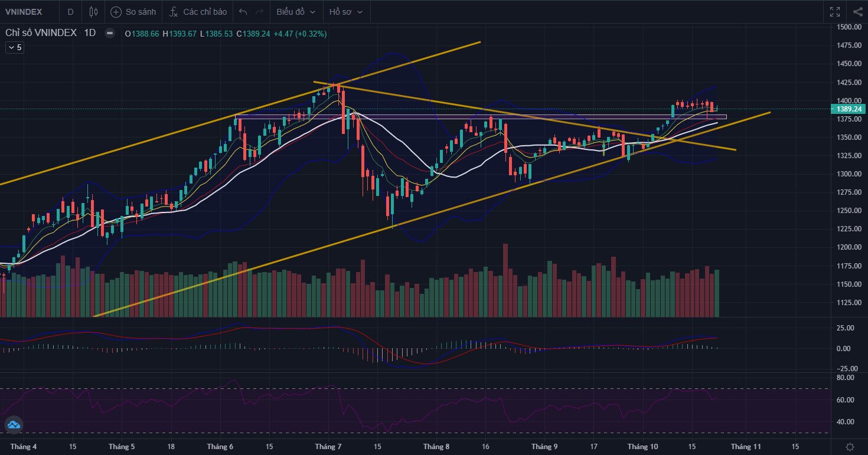Click the 1500.00 price axis label
This screenshot has width=868, height=455.
pyautogui.click(x=850, y=27)
